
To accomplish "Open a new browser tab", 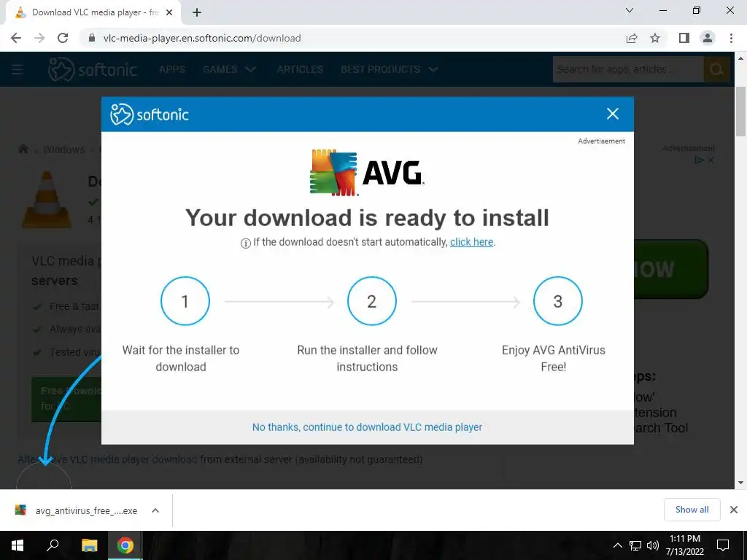I will tap(197, 13).
